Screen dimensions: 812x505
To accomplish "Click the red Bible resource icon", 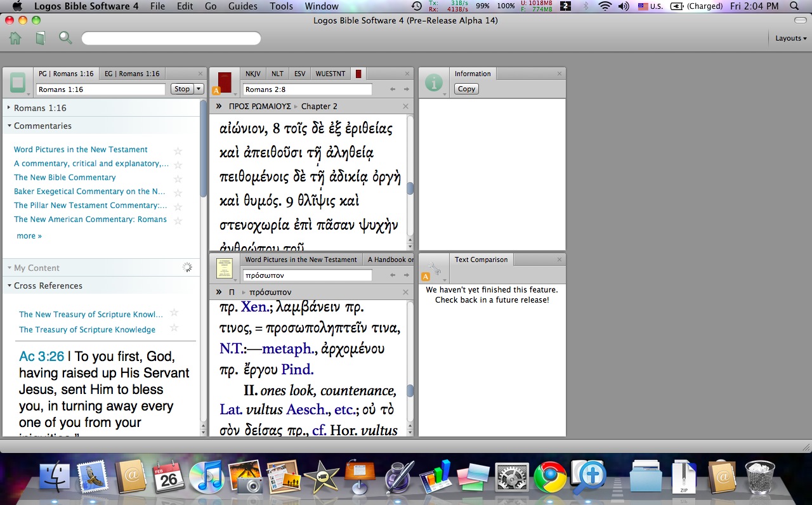I will pyautogui.click(x=225, y=83).
